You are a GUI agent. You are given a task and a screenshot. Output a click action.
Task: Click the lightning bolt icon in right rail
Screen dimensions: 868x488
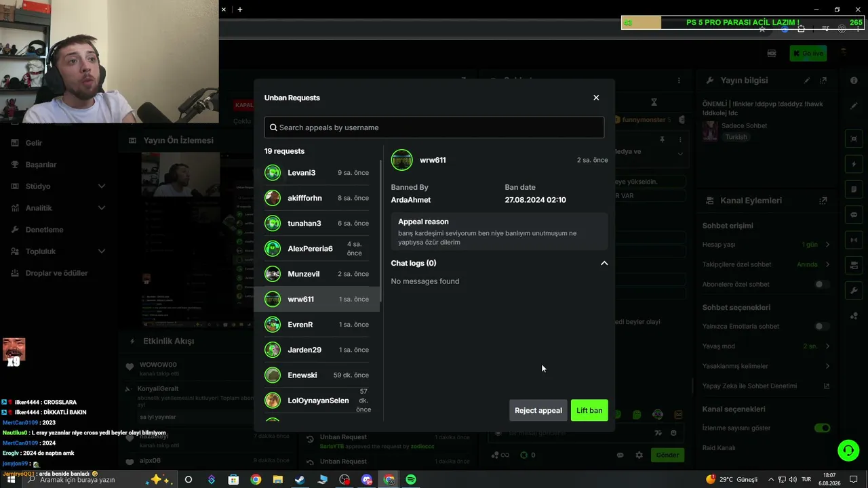[854, 165]
